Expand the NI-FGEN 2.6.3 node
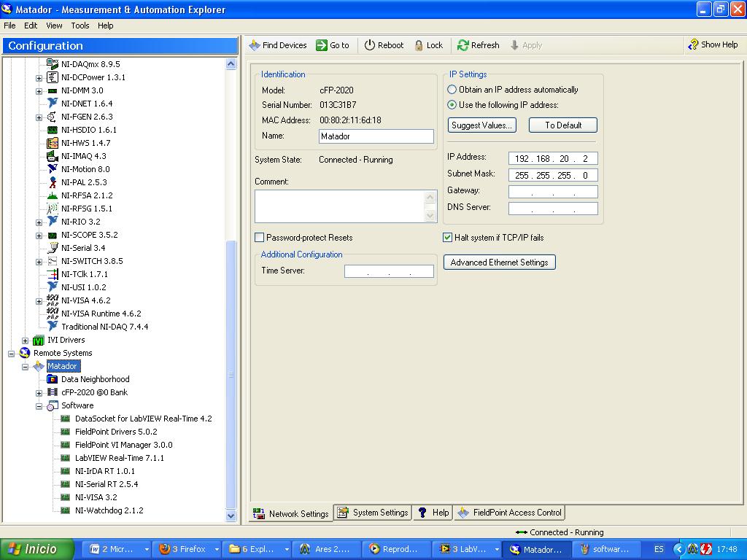 tap(39, 117)
